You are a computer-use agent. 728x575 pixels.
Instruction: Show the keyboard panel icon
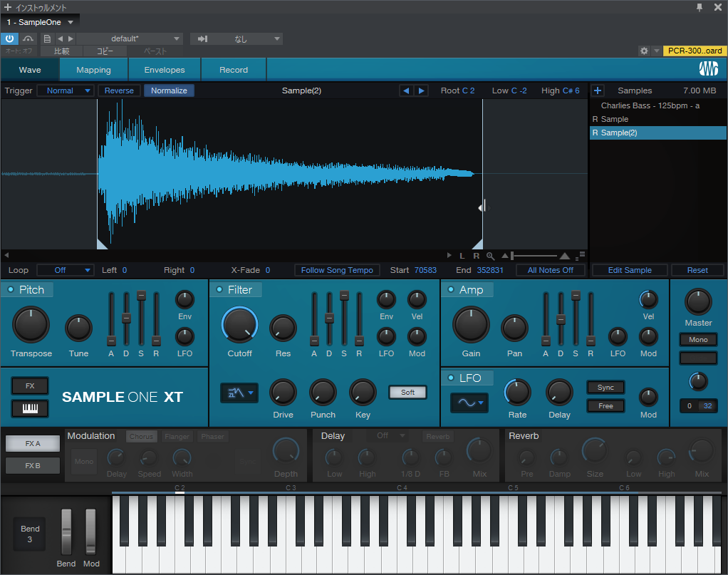click(x=30, y=408)
